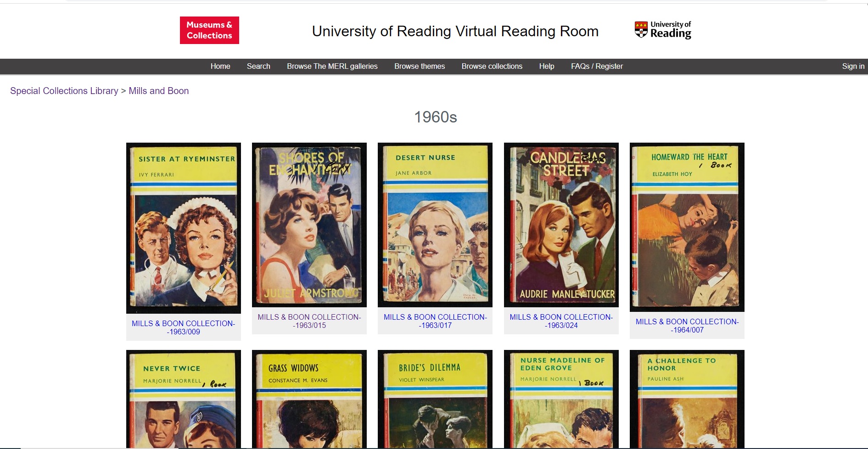This screenshot has width=868, height=449.
Task: Click Mills & Boon Collection 1963/015 link
Action: [309, 321]
